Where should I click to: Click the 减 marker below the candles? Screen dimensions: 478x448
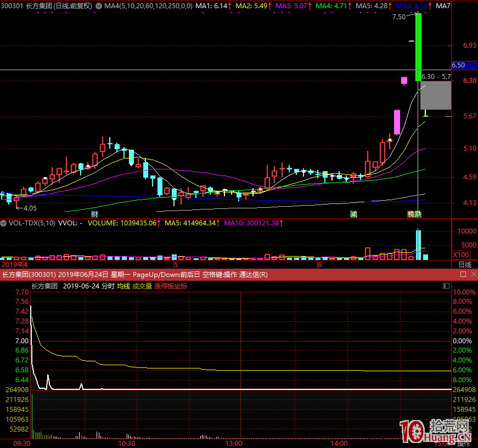[353, 214]
